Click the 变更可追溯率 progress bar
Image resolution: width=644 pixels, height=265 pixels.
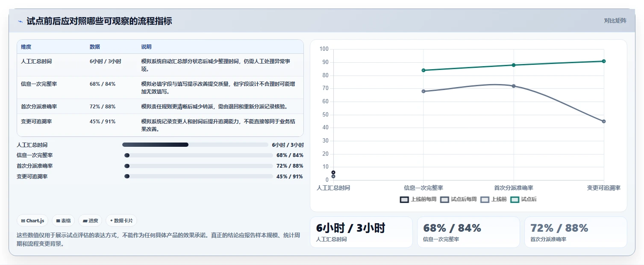click(198, 176)
